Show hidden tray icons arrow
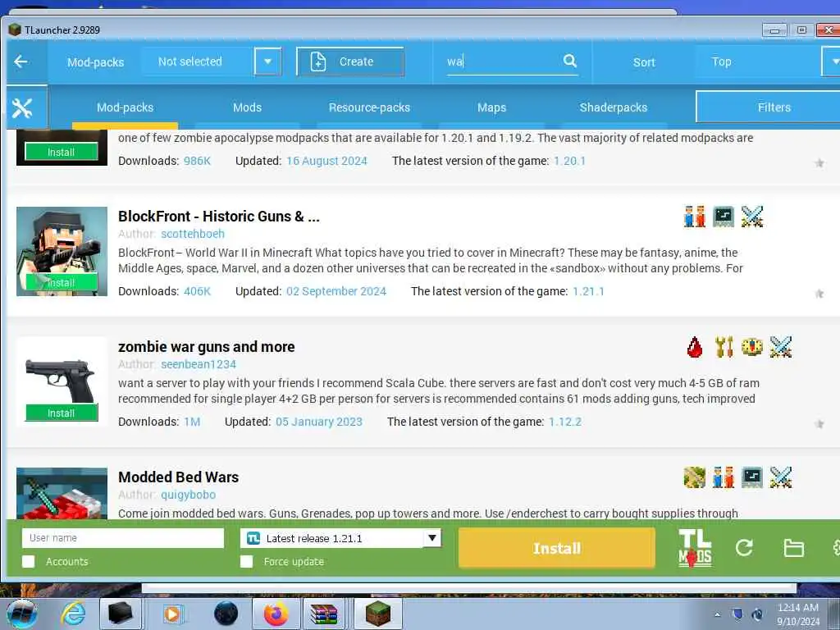 click(717, 614)
